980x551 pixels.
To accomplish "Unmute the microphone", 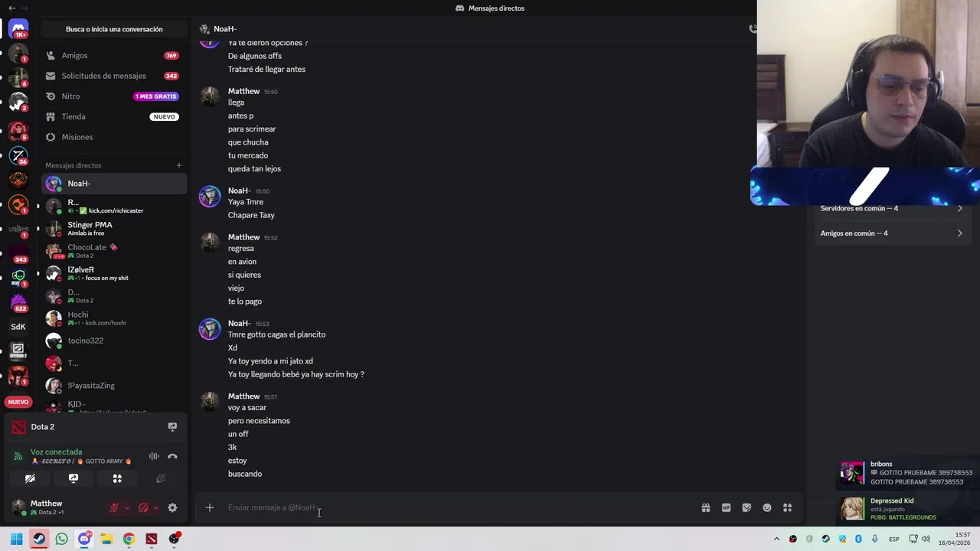I will coord(114,507).
